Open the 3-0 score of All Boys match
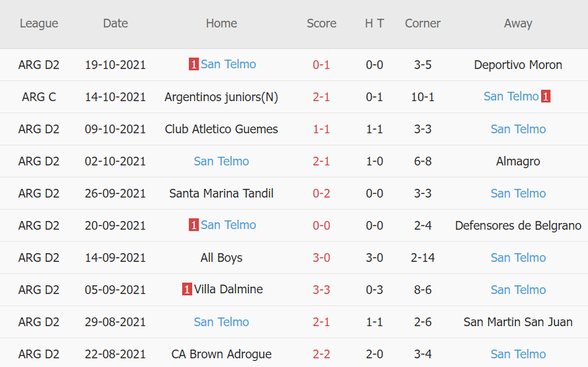 (x=321, y=258)
